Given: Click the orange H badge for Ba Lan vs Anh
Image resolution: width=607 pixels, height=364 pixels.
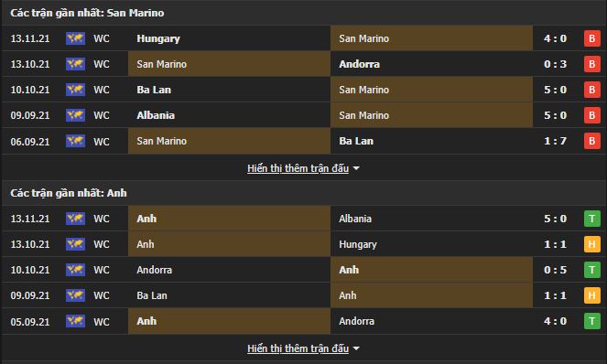Looking at the screenshot, I should point(592,295).
